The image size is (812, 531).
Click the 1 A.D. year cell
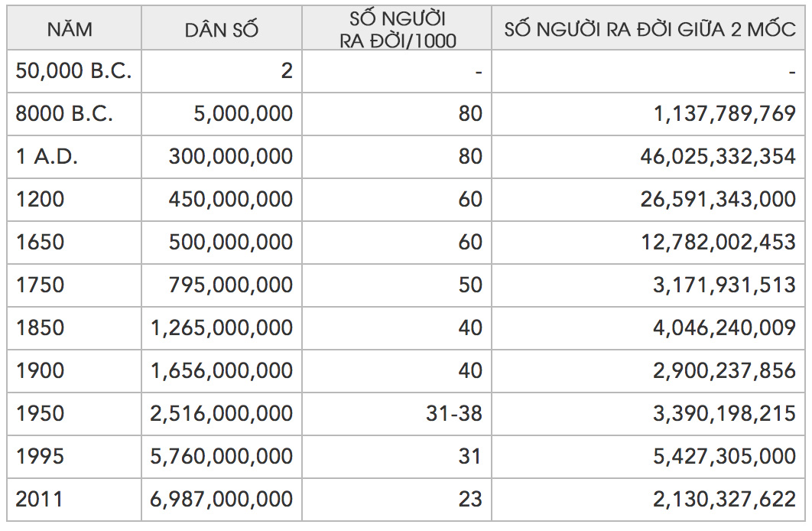47,156
